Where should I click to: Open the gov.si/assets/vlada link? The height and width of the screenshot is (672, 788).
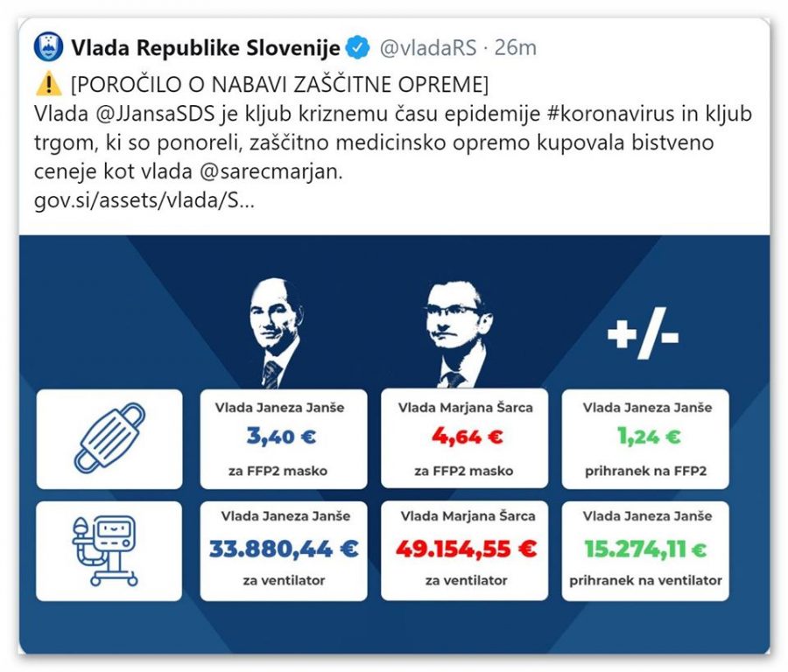[x=144, y=201]
